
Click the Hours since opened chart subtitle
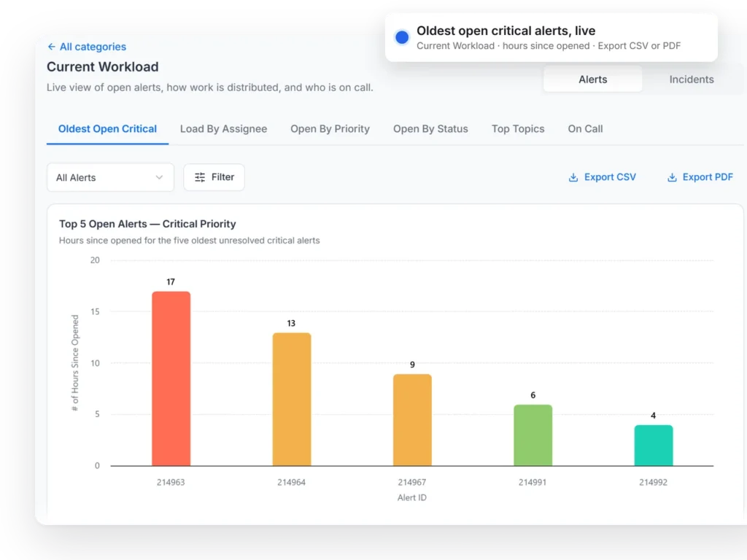(x=189, y=241)
